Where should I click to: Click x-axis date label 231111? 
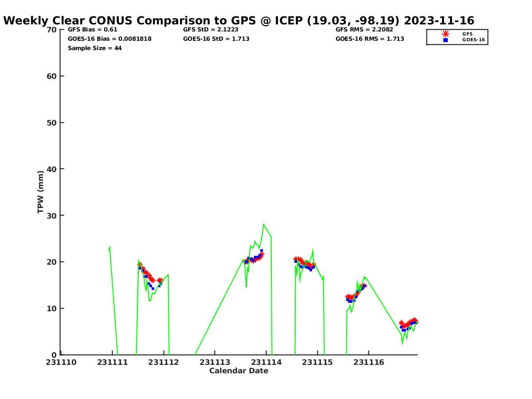pyautogui.click(x=113, y=363)
